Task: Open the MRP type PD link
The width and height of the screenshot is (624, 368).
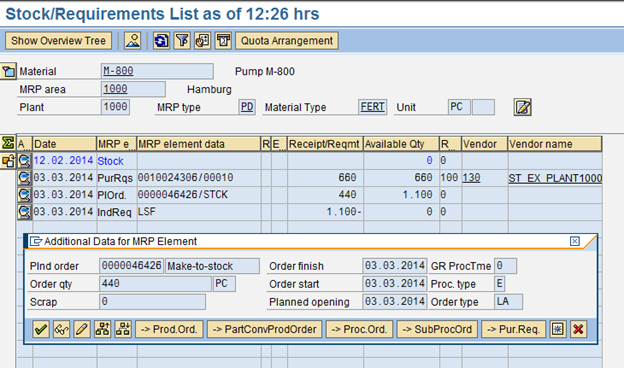Action: point(247,107)
